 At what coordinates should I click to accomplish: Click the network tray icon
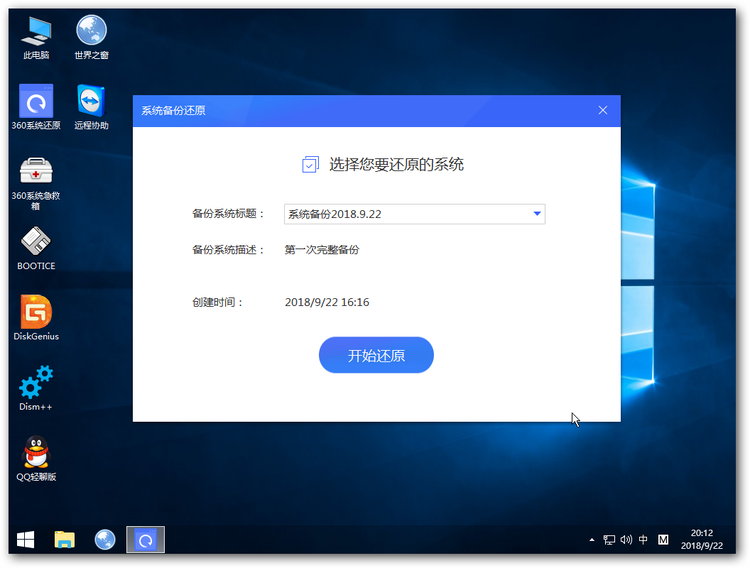click(609, 540)
